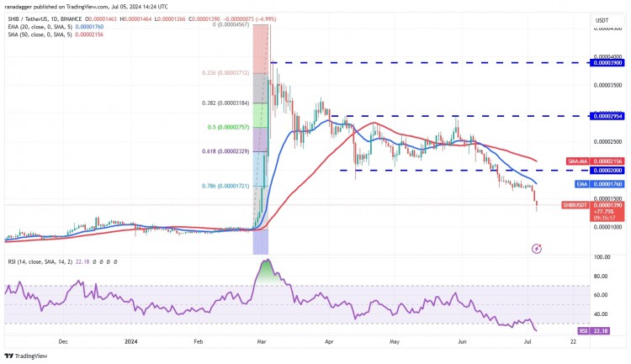Click the SHIB / TetherUS symbol title
This screenshot has width=631, height=364.
click(45, 18)
